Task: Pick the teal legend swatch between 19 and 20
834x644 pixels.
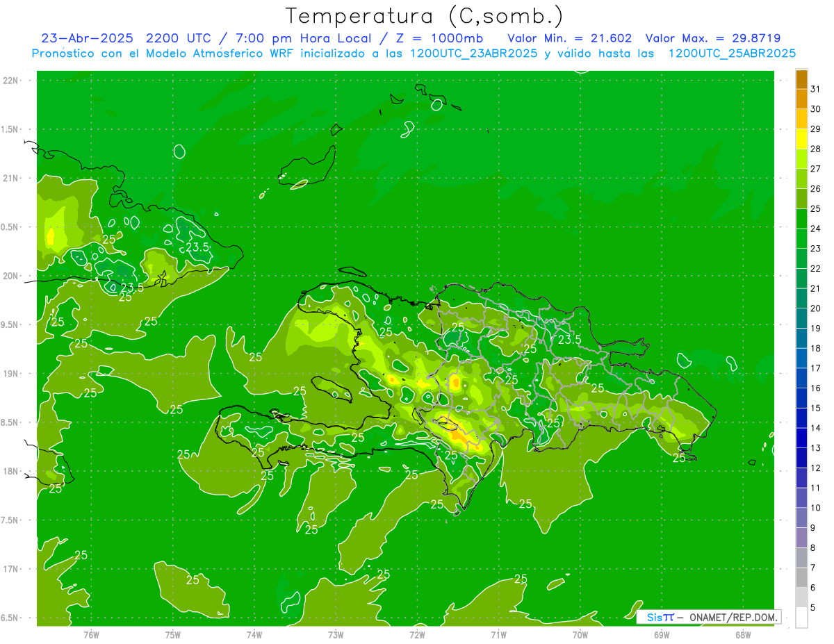Action: tap(801, 318)
